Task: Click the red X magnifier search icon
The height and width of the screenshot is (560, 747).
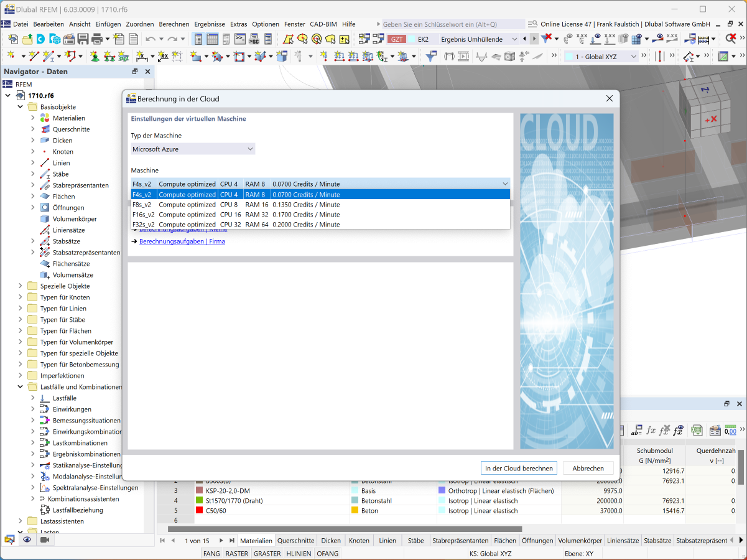Action: point(731,39)
